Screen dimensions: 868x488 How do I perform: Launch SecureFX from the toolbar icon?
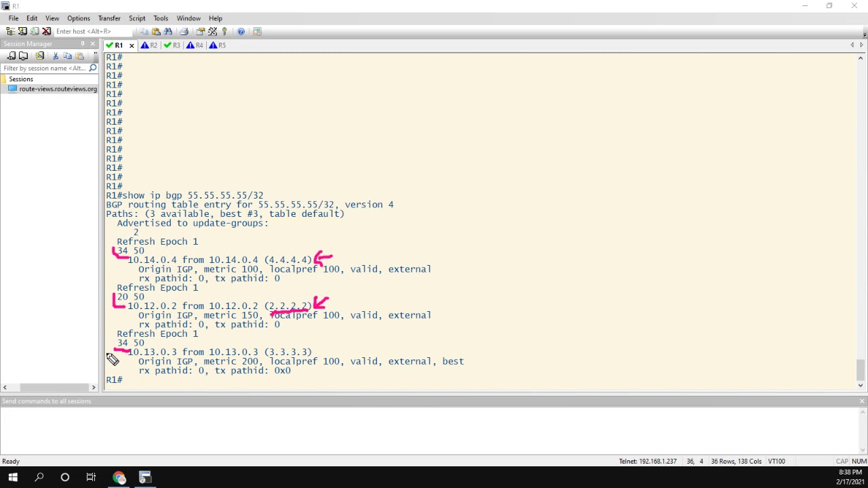click(257, 31)
